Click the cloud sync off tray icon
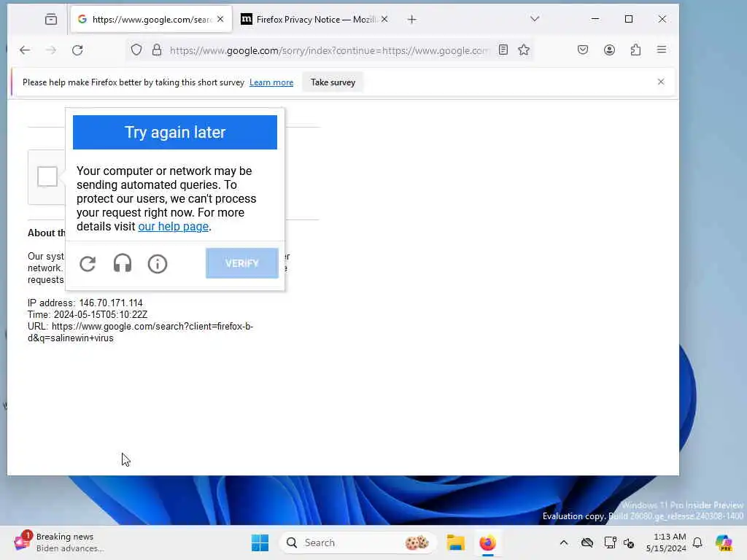 pyautogui.click(x=587, y=542)
